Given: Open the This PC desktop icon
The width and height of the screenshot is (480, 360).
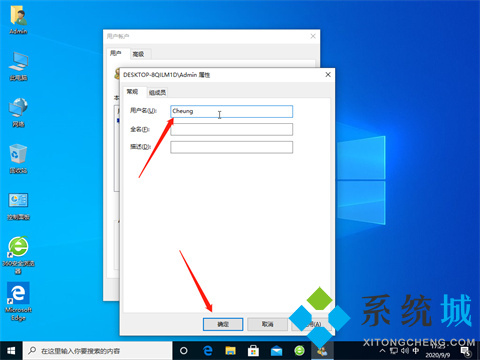Looking at the screenshot, I should 18,66.
